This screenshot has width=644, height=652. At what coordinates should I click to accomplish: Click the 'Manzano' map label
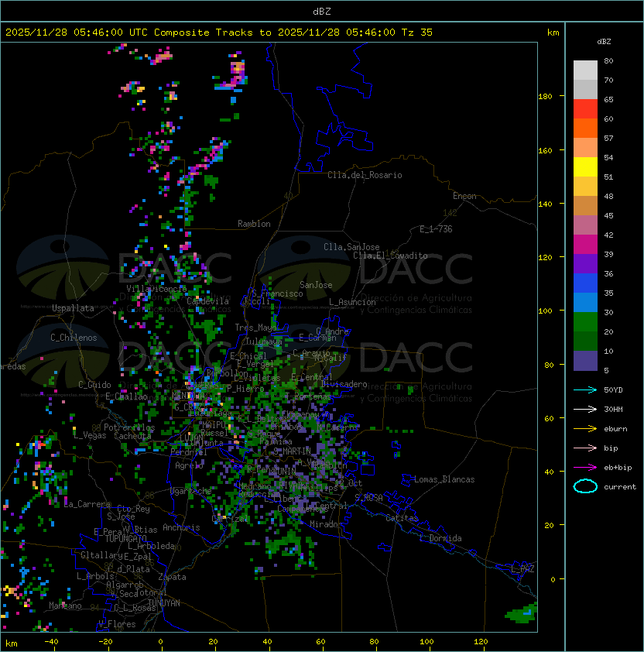tap(65, 606)
